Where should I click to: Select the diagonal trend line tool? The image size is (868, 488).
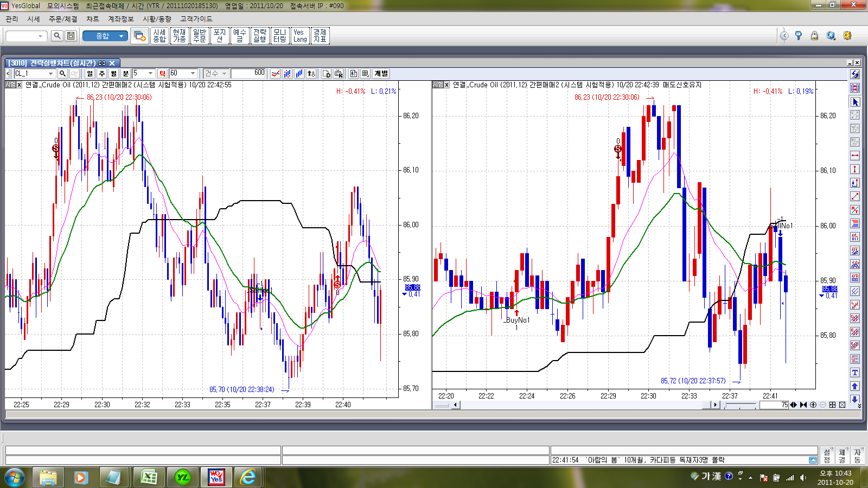click(855, 196)
